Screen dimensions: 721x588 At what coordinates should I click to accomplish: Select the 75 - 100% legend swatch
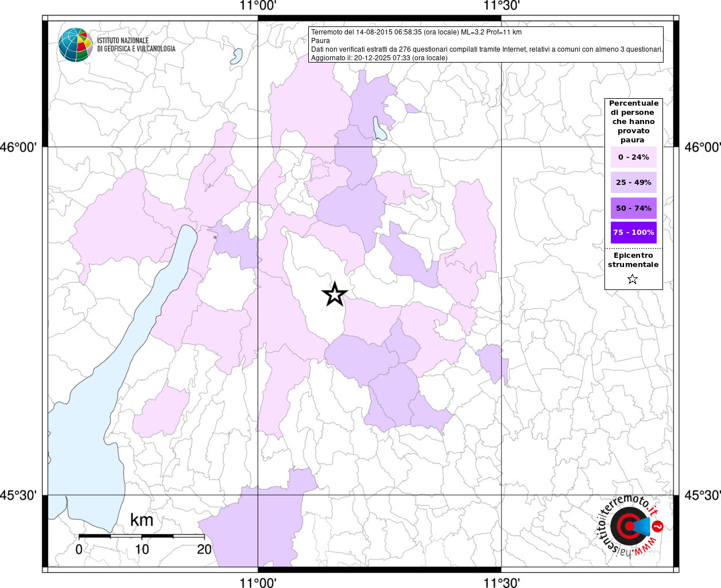tap(634, 233)
